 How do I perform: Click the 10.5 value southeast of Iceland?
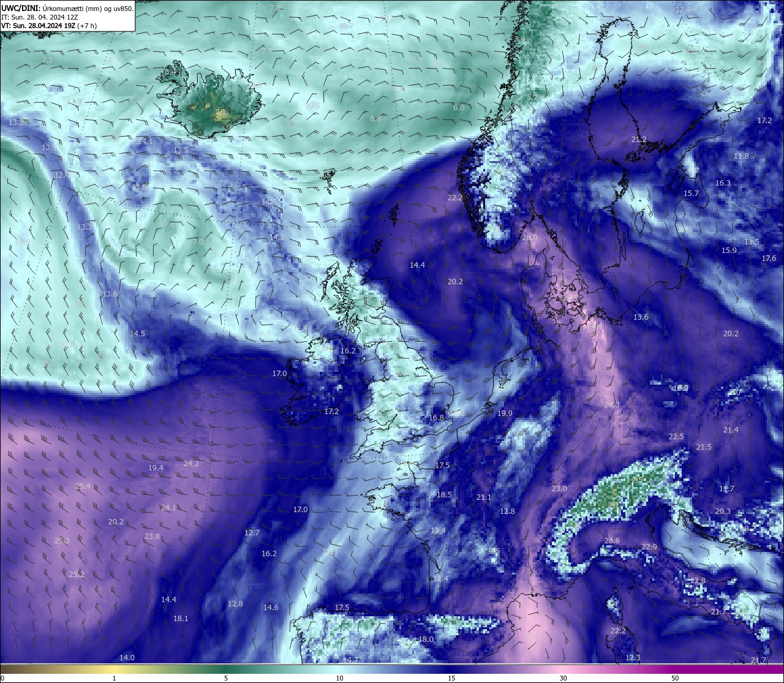312,106
